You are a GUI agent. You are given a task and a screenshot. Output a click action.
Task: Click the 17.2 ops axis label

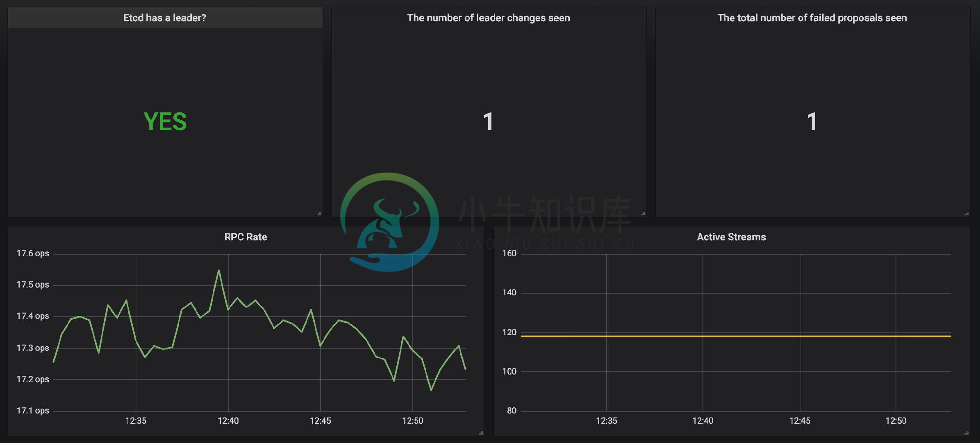pyautogui.click(x=33, y=379)
